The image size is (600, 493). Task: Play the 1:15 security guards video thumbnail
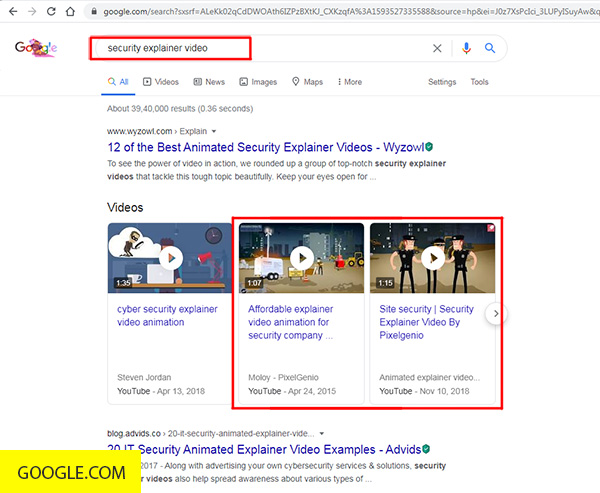(x=432, y=258)
